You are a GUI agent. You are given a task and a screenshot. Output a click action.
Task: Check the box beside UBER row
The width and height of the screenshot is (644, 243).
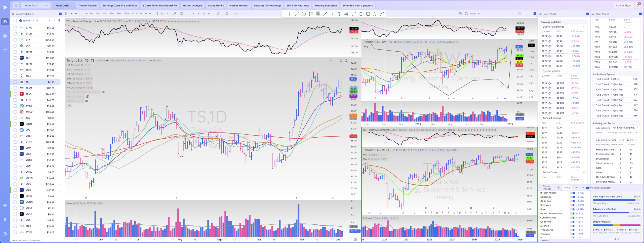(15, 124)
